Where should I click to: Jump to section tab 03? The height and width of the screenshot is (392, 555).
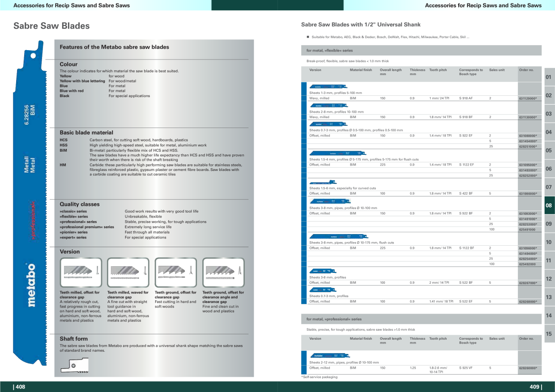(x=549, y=114)
